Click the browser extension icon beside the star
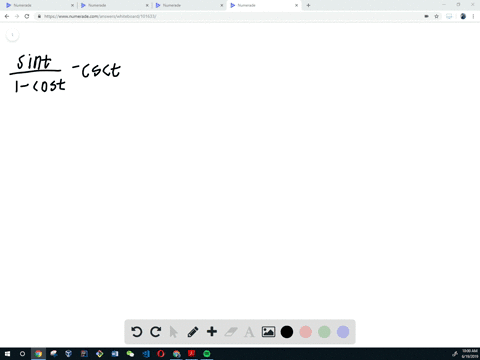Viewport: 480px width, 360px height. pos(449,16)
